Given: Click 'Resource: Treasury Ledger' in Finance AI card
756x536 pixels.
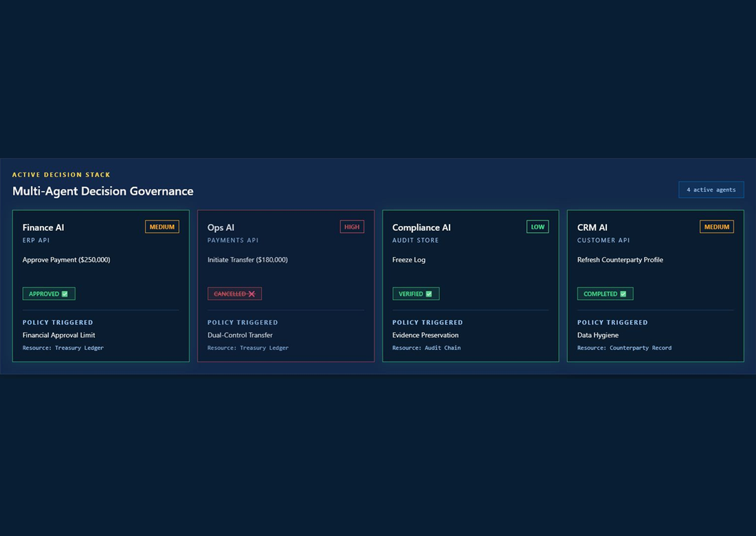Looking at the screenshot, I should tap(63, 348).
